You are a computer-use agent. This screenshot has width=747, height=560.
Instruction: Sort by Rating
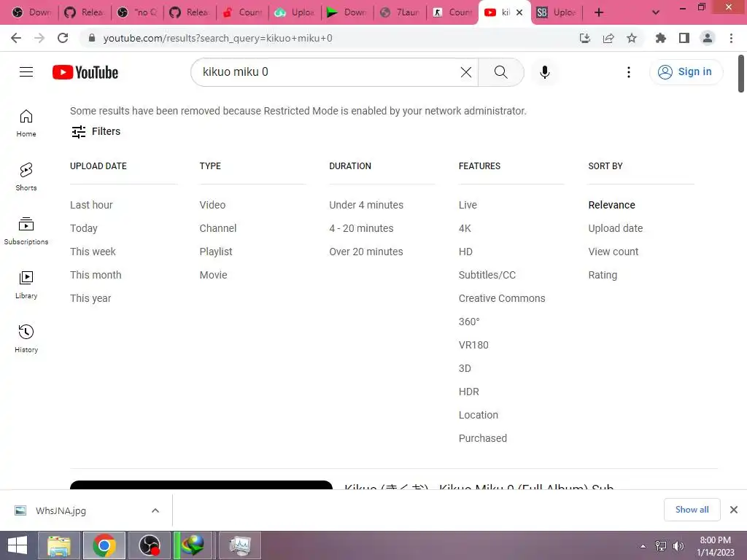pos(603,275)
